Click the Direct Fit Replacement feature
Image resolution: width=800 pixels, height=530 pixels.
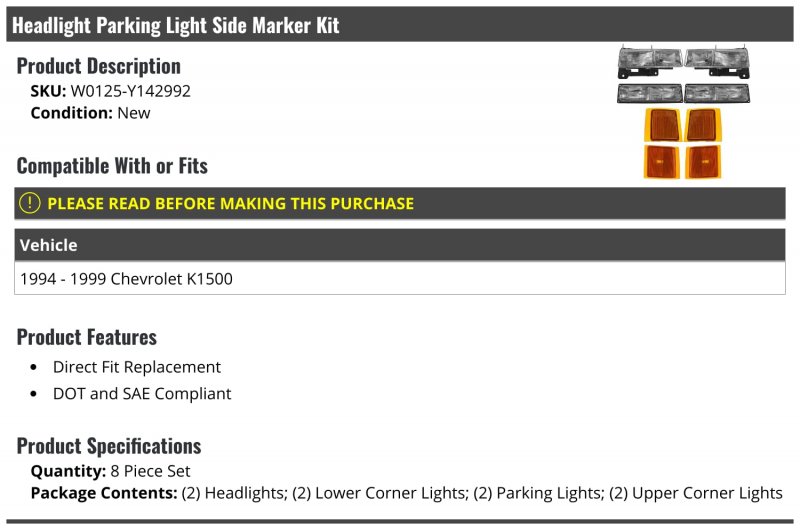click(137, 367)
